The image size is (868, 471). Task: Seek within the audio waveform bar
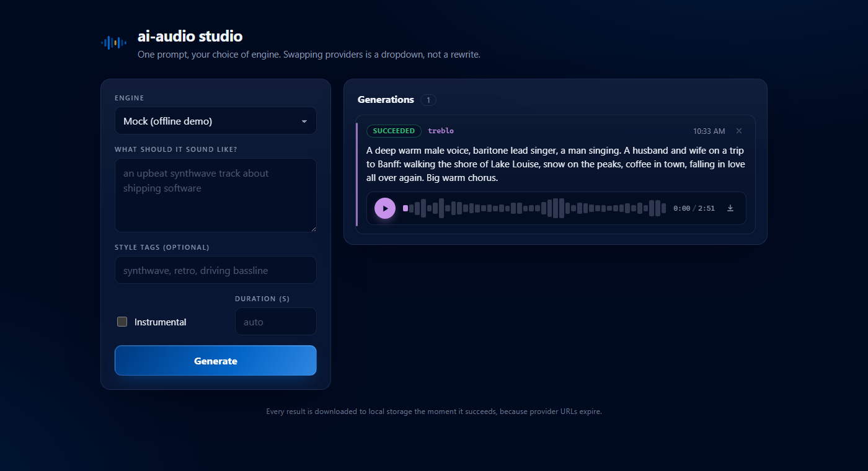click(x=534, y=208)
